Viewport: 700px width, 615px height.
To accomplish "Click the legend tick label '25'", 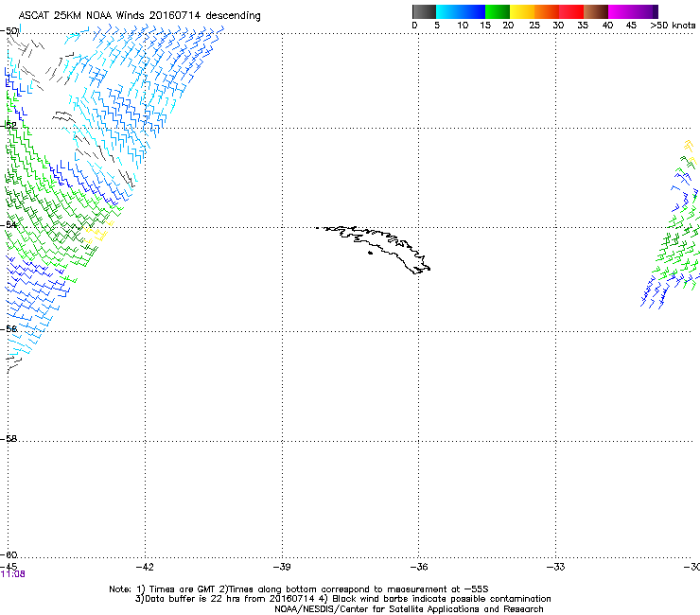I will pos(534,26).
